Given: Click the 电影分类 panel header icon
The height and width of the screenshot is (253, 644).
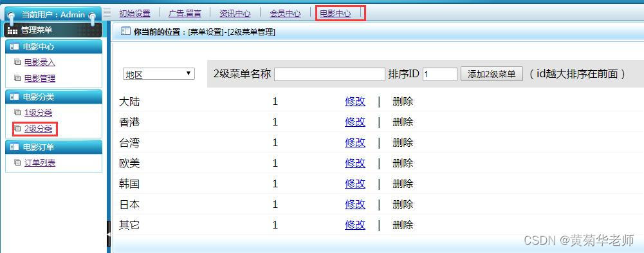Looking at the screenshot, I should pyautogui.click(x=14, y=97).
